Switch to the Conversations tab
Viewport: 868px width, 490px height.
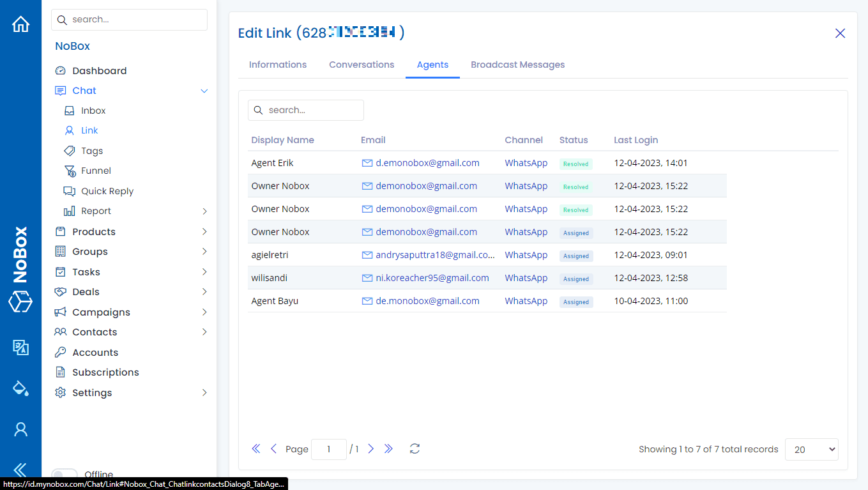point(362,65)
